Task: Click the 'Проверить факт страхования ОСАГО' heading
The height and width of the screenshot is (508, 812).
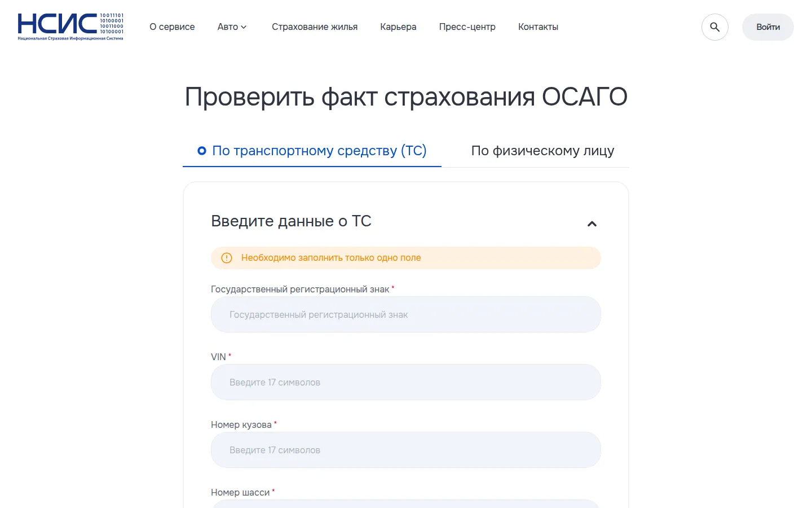Action: click(x=406, y=97)
